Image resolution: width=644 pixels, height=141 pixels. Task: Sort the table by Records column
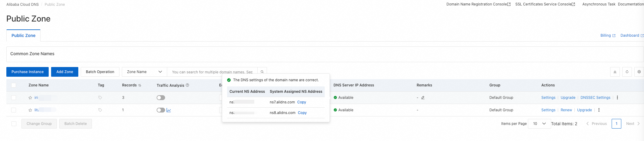coord(140,86)
